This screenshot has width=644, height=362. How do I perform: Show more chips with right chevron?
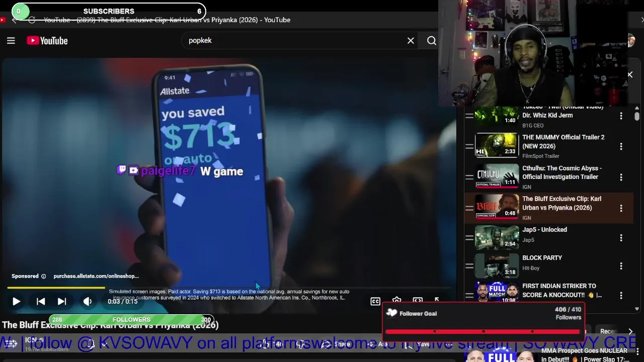point(630,331)
